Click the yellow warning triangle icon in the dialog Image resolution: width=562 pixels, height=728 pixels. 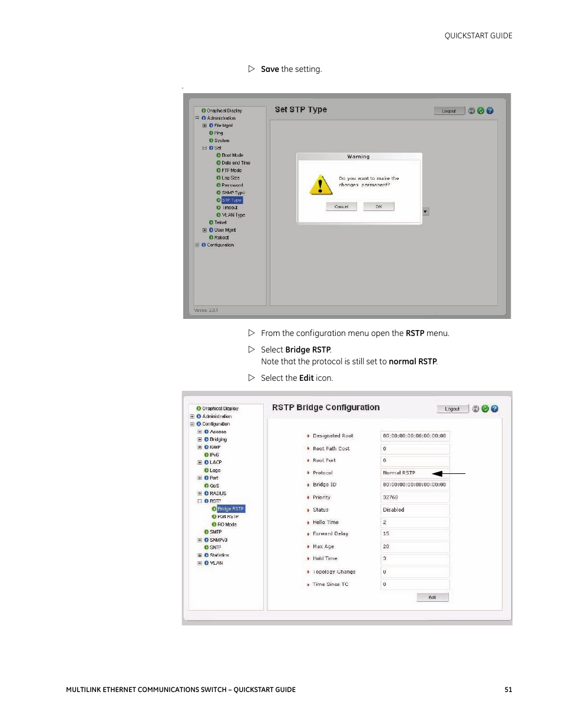[x=320, y=185]
